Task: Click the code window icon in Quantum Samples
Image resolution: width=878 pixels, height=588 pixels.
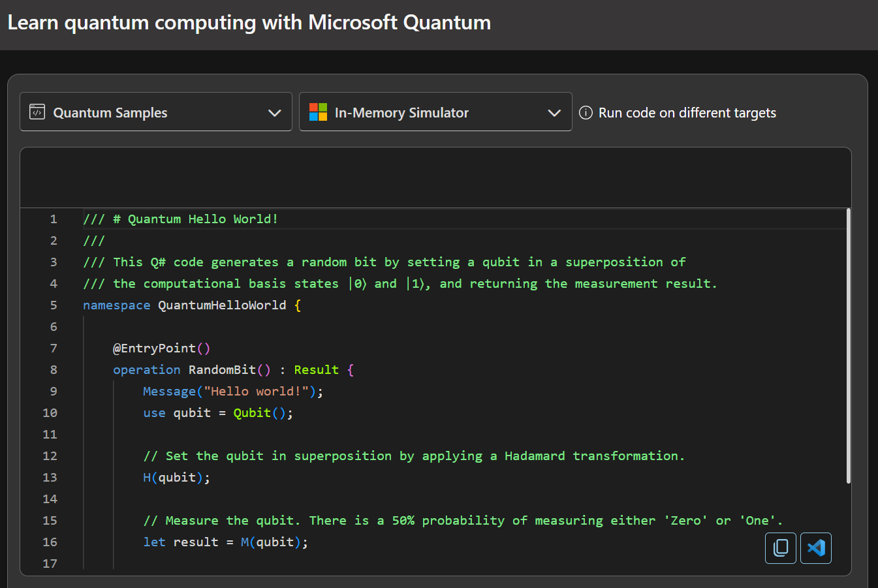Action: (37, 112)
